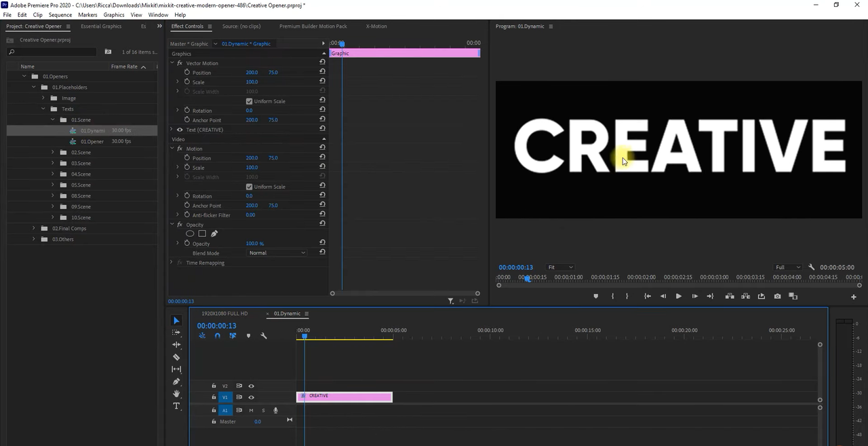
Task: Click Go to Out point button
Action: tap(710, 296)
